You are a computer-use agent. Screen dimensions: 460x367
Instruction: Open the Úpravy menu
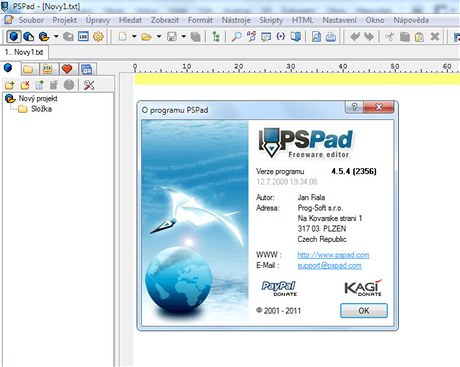(98, 20)
